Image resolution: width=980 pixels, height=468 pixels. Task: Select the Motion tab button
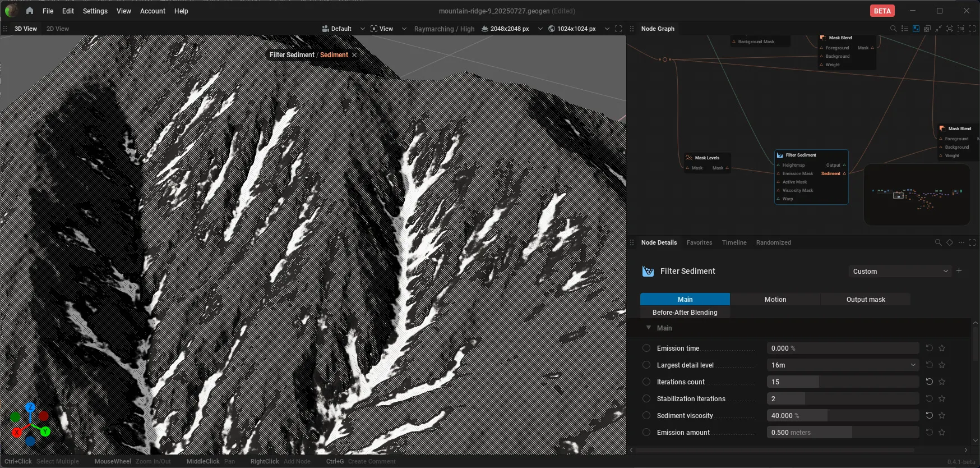pyautogui.click(x=775, y=300)
